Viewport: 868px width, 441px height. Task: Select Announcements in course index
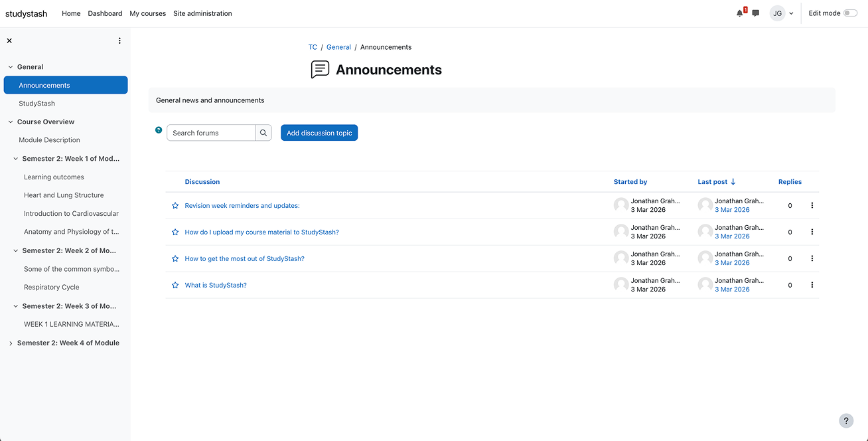(x=66, y=85)
